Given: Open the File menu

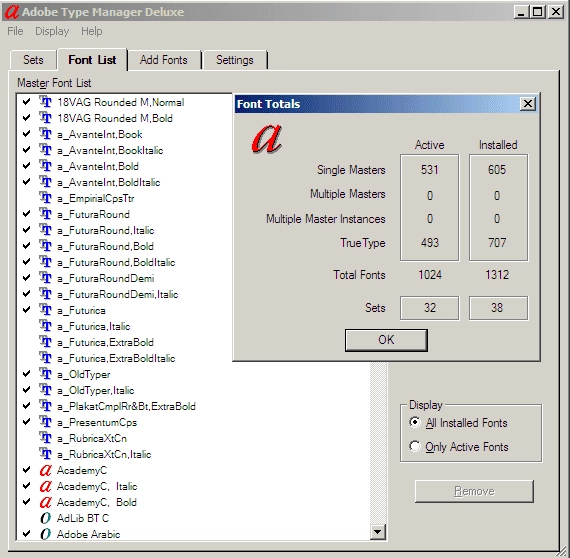Looking at the screenshot, I should coord(15,31).
